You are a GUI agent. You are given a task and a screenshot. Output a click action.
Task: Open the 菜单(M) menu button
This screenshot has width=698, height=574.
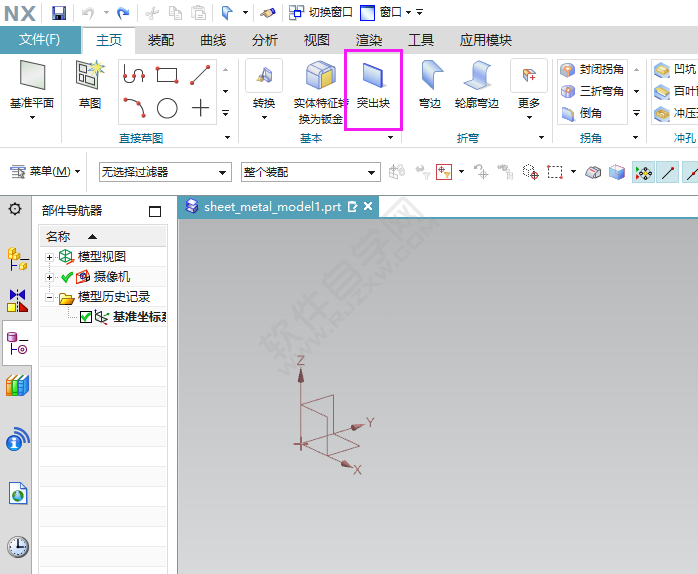(45, 171)
